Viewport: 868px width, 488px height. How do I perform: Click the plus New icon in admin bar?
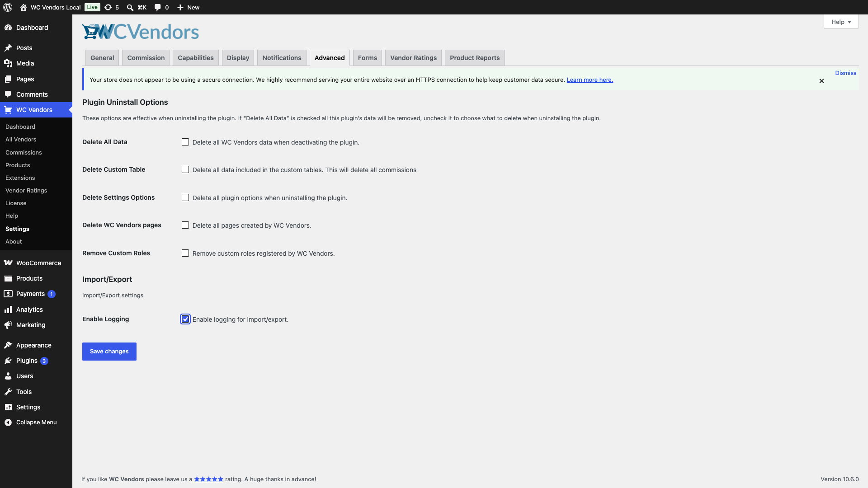(x=180, y=7)
